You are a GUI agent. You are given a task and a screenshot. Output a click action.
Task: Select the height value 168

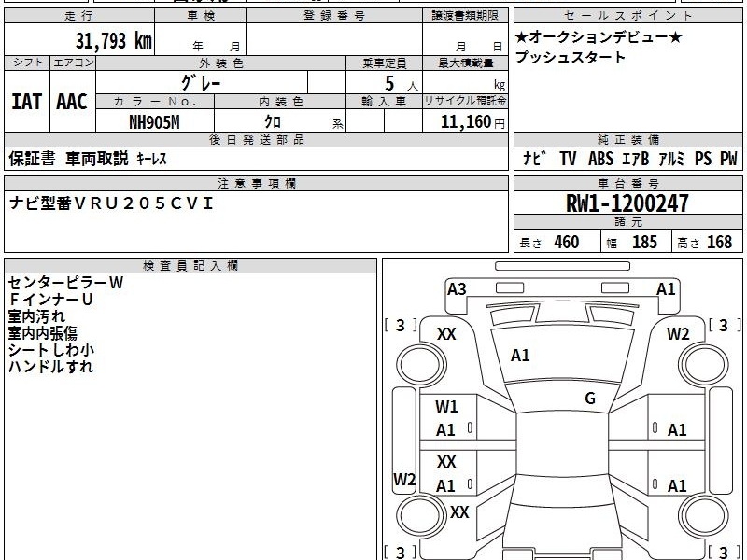pos(719,242)
